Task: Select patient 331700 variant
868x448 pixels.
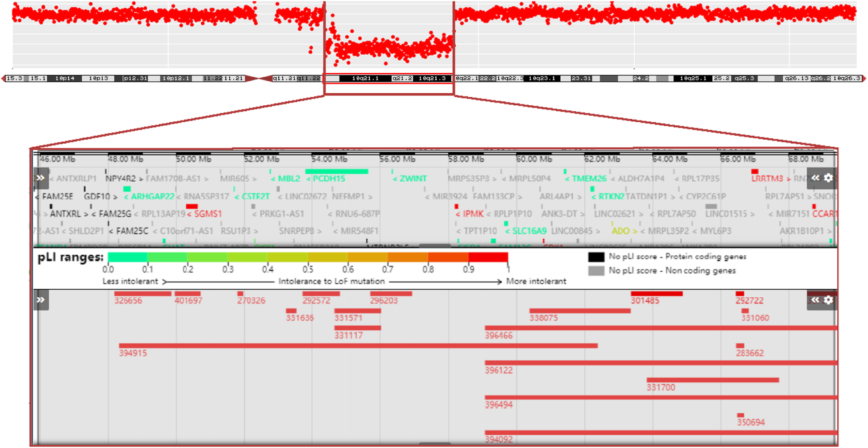Action: [713, 380]
